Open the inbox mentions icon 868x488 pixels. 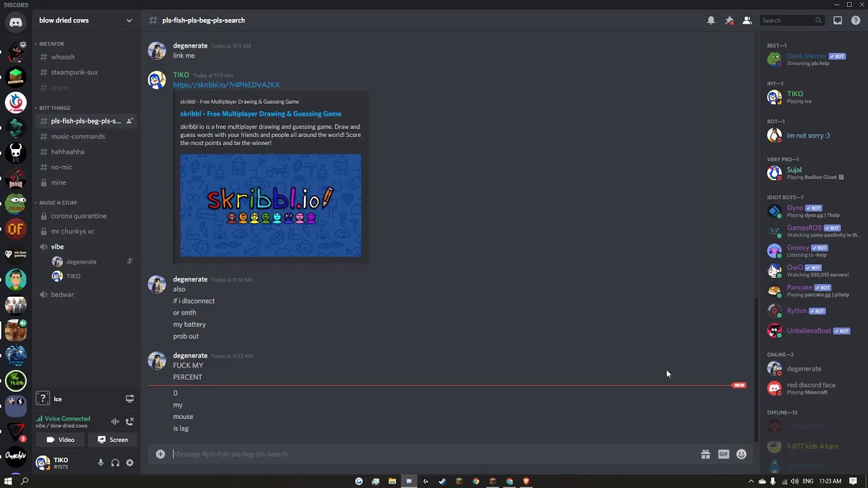click(837, 20)
